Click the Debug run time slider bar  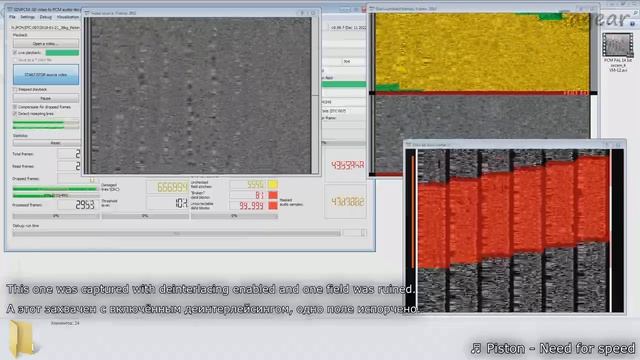(x=176, y=234)
